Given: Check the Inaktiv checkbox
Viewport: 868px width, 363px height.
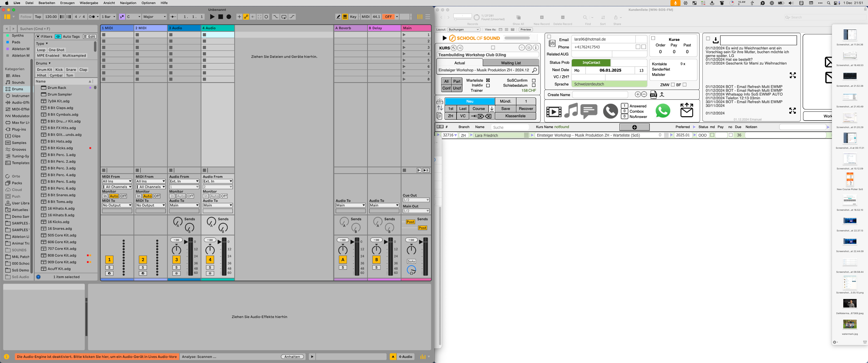Looking at the screenshot, I should pyautogui.click(x=488, y=85).
